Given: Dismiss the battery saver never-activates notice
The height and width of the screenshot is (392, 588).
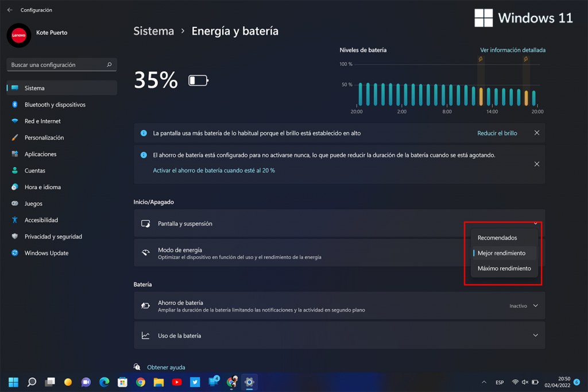Looking at the screenshot, I should tap(537, 164).
